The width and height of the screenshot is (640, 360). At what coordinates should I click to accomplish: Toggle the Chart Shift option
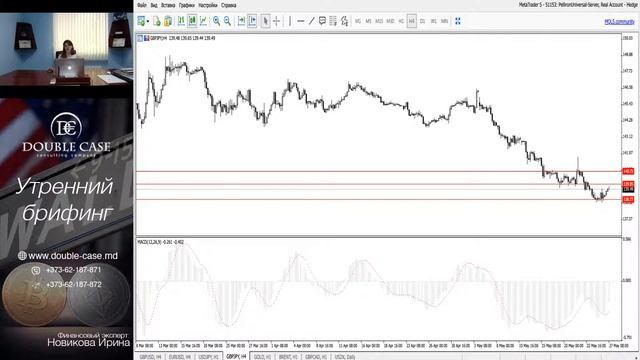coord(252,21)
